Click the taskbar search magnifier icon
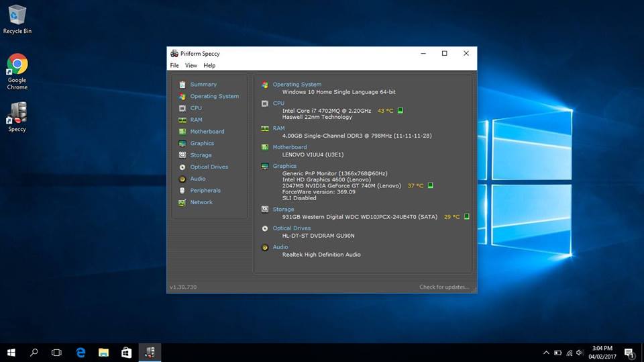The image size is (644, 362). [x=34, y=353]
